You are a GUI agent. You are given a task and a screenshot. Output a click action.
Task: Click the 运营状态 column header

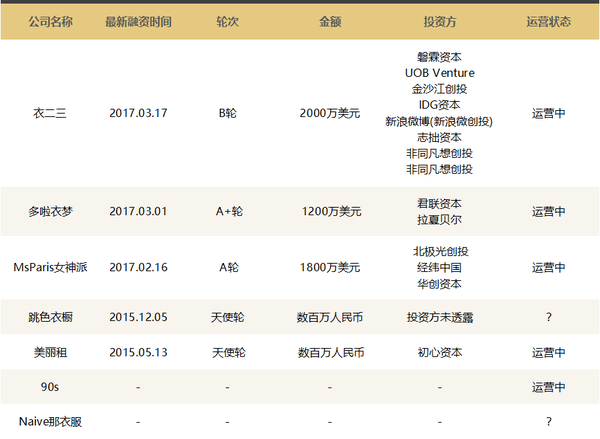(548, 22)
